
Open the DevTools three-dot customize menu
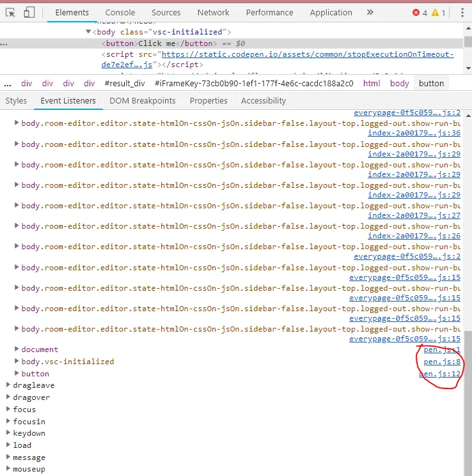click(462, 13)
